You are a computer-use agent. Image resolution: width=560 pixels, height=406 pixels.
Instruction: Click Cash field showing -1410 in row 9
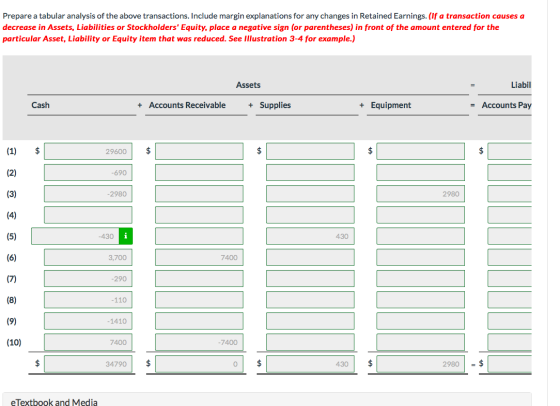pos(88,321)
